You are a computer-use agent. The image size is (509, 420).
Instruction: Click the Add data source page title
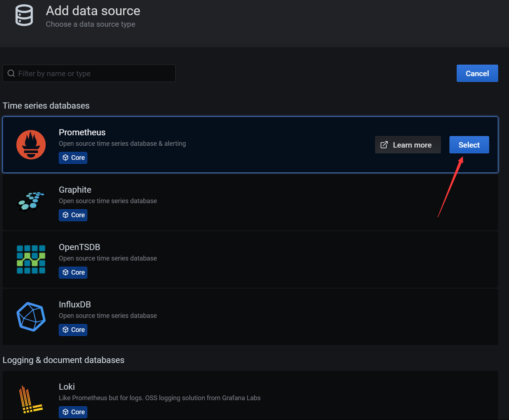[x=93, y=11]
